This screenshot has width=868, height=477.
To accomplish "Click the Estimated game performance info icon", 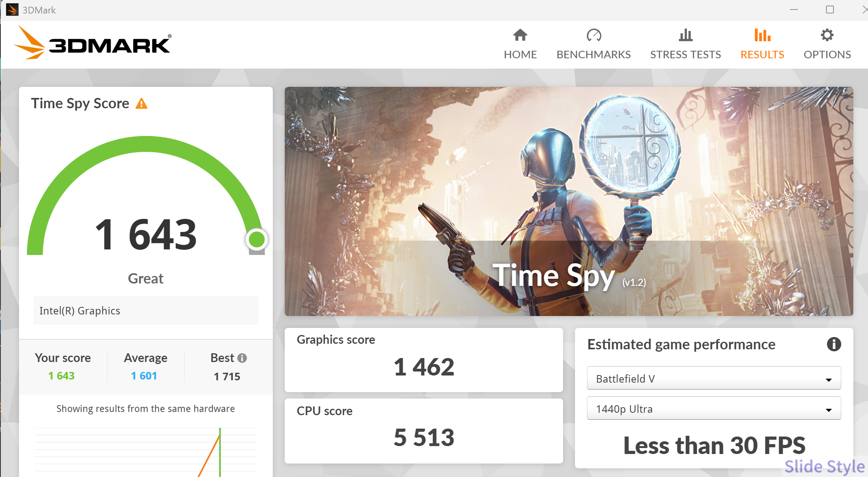I will [x=834, y=344].
